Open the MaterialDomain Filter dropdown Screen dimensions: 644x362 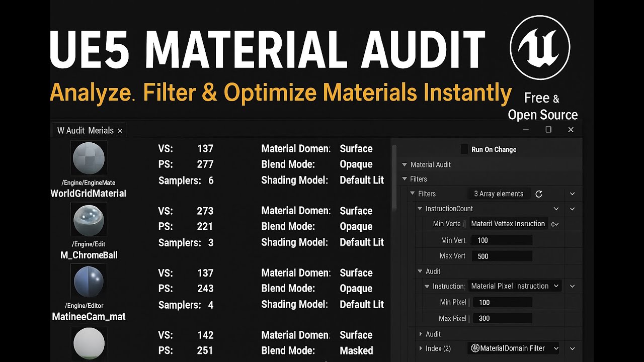(x=514, y=348)
